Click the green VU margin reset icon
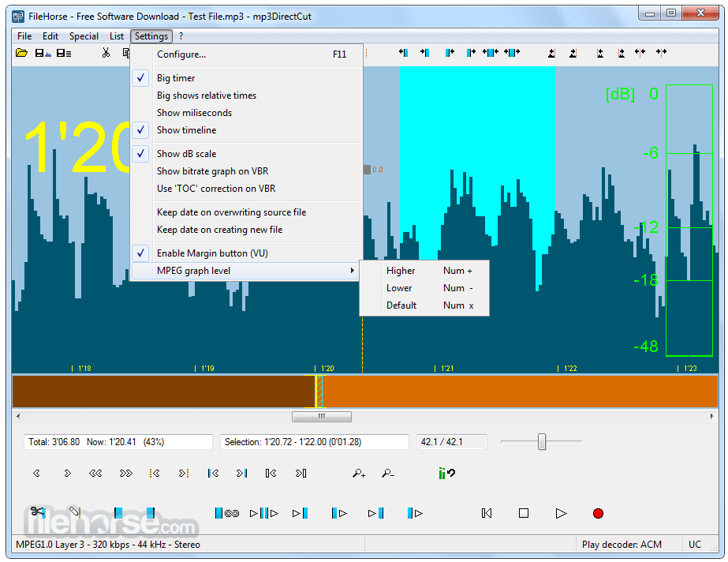 tap(446, 474)
